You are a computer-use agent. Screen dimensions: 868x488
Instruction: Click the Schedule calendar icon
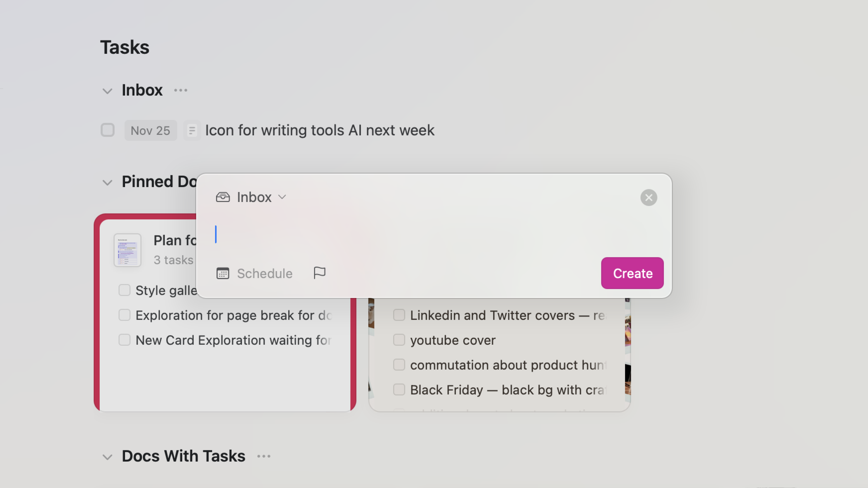223,273
